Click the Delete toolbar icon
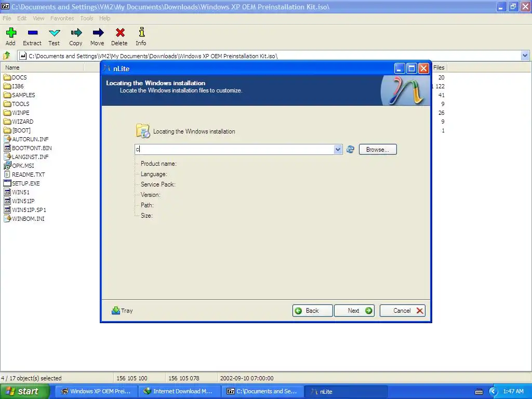 pos(119,36)
